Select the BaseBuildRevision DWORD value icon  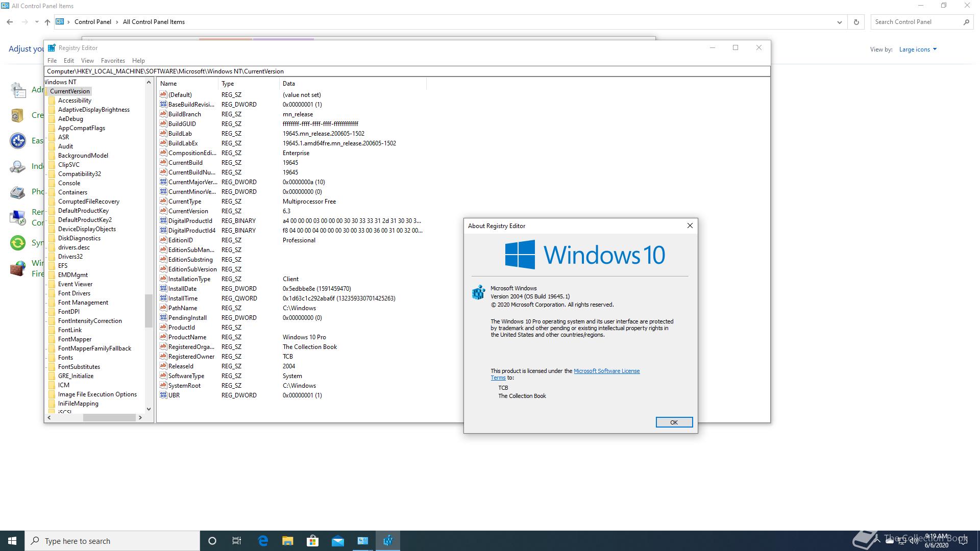163,104
